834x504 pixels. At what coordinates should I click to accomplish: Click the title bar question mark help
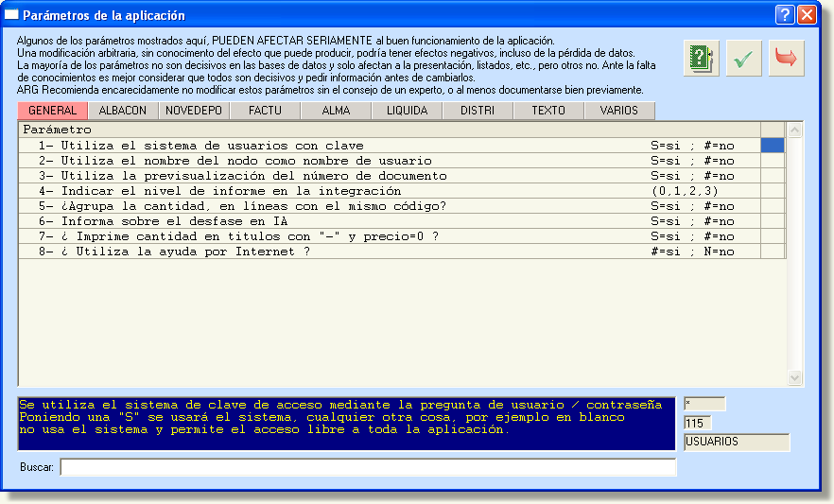click(x=785, y=15)
